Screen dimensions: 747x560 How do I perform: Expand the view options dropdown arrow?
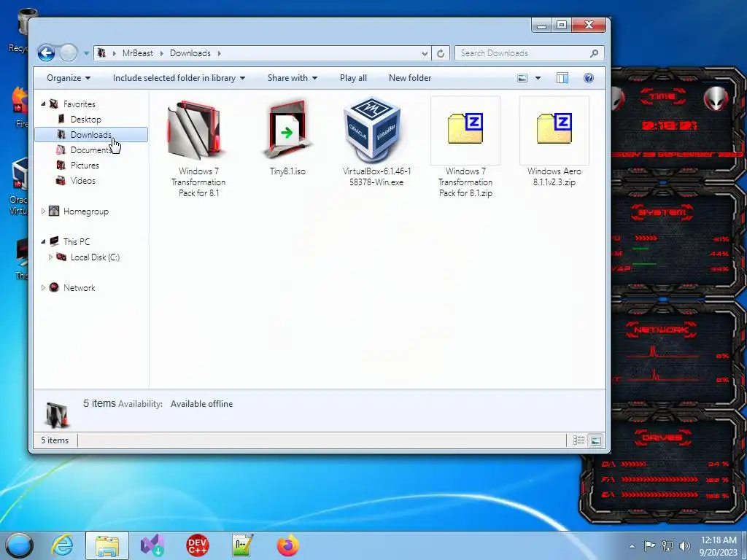538,78
